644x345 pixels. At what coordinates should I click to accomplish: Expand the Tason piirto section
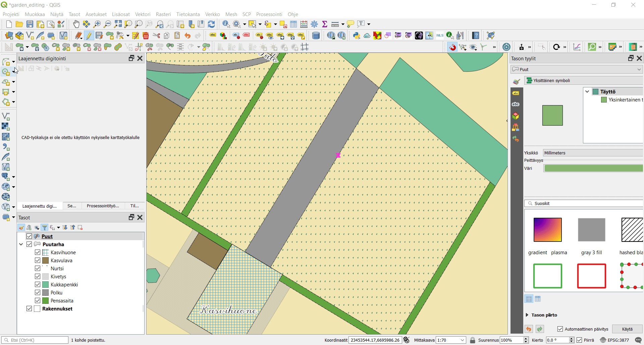527,315
